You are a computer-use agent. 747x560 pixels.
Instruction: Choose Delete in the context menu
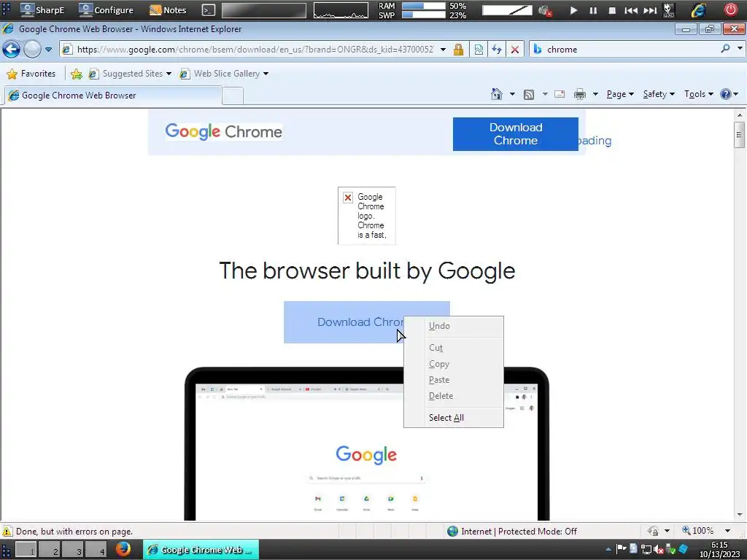click(x=454, y=396)
